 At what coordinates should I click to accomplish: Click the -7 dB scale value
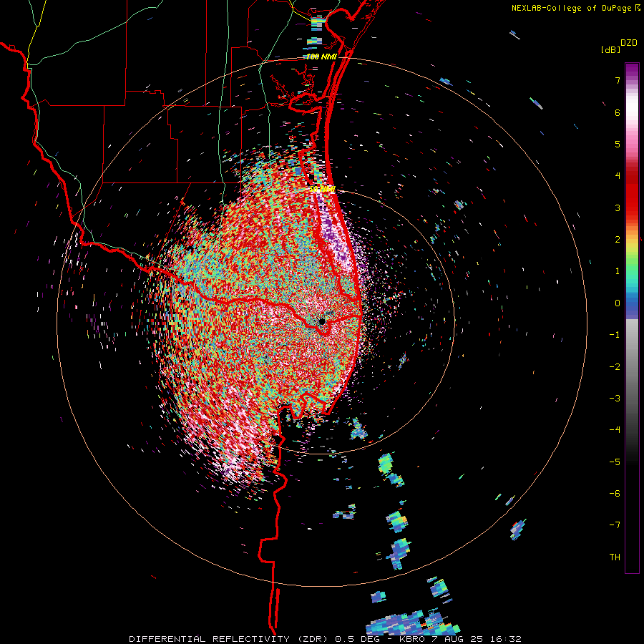click(615, 525)
